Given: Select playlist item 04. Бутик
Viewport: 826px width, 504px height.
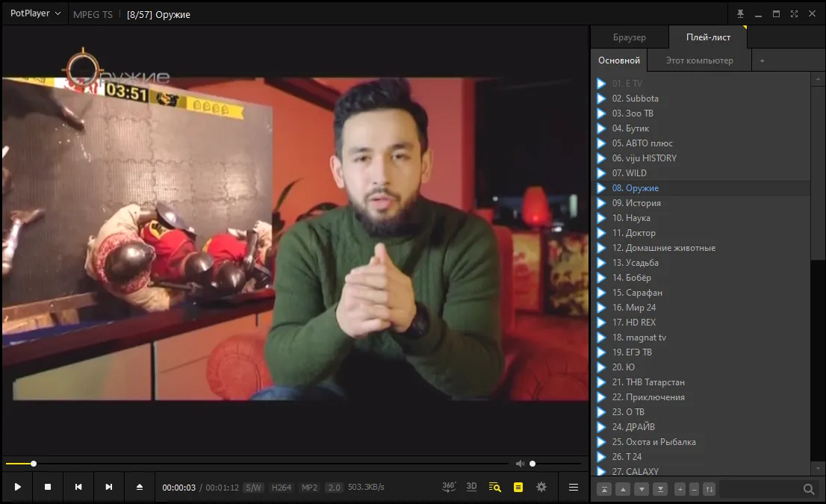Looking at the screenshot, I should [701, 128].
